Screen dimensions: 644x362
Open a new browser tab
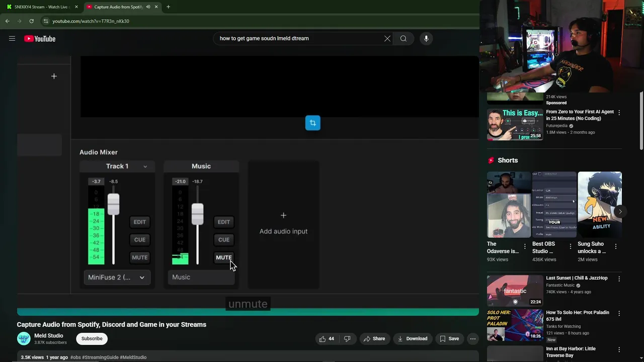click(x=168, y=7)
